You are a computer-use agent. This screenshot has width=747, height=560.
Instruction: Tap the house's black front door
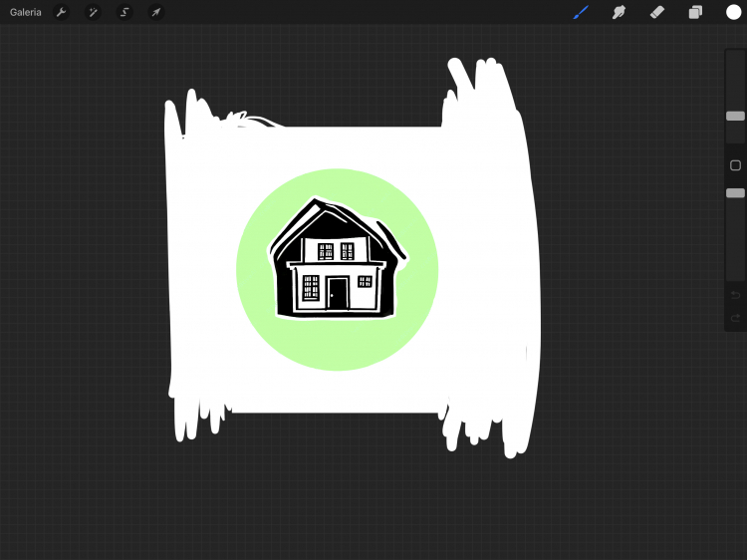click(338, 294)
